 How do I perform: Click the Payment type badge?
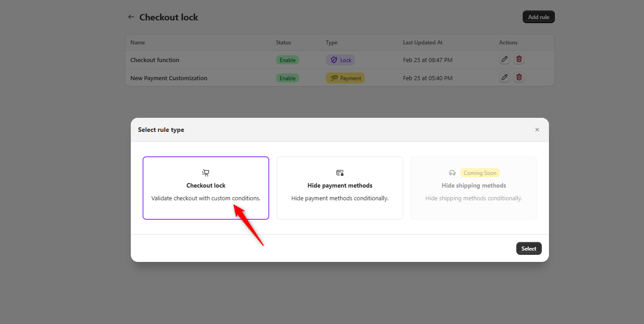345,77
